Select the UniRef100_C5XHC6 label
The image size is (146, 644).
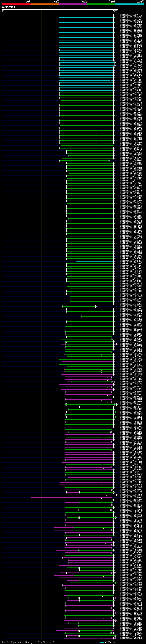pos(131,50)
